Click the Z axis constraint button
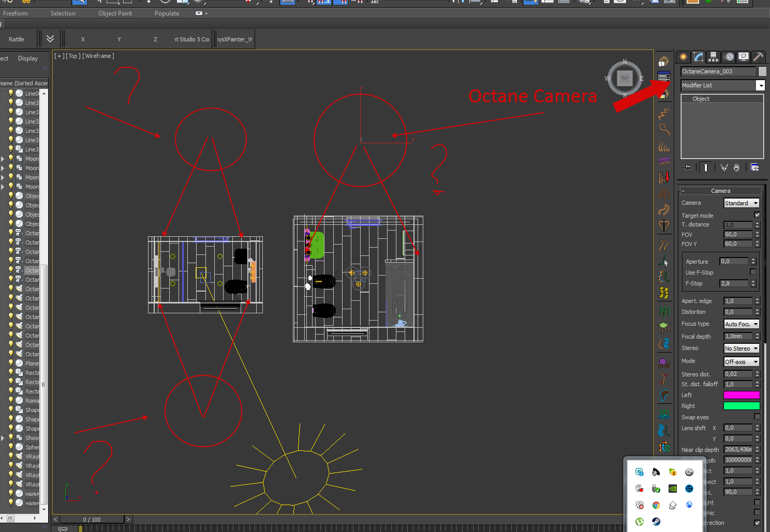The image size is (770, 532). (155, 39)
